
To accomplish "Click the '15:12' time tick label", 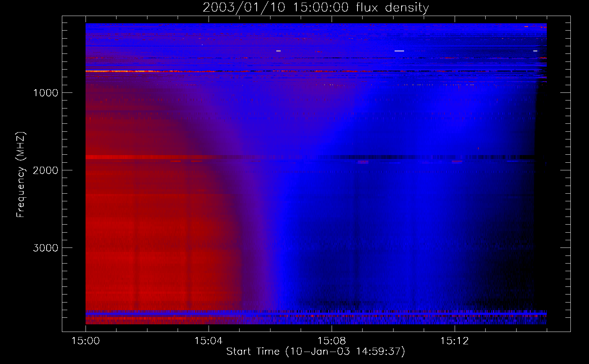I will [454, 341].
